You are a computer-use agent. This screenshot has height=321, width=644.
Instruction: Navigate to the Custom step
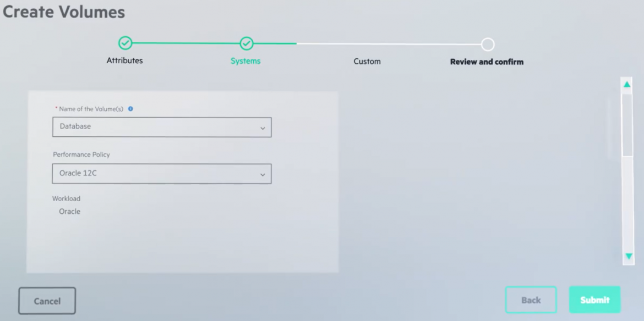(x=367, y=61)
